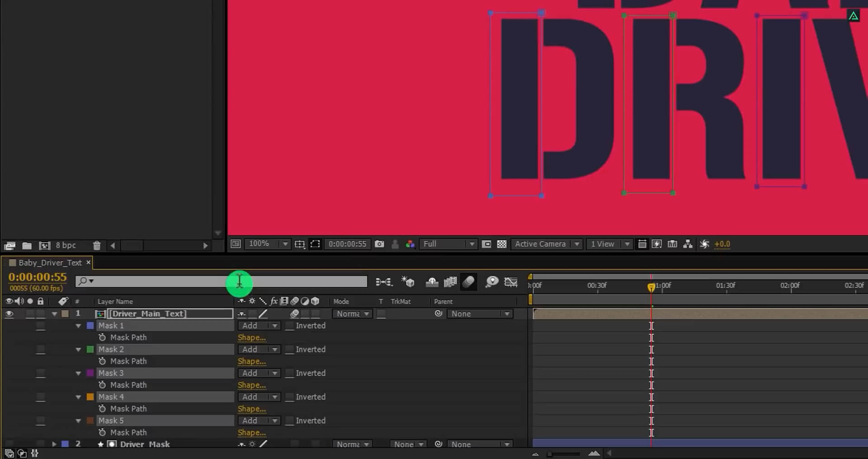Toggle Layer Switches pane icon at bottom left

pyautogui.click(x=9, y=453)
